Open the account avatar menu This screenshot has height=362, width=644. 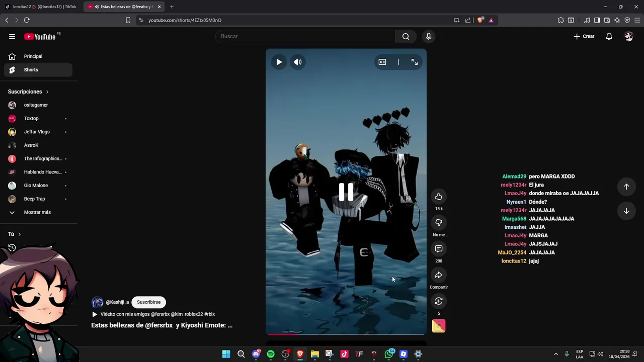(629, 36)
